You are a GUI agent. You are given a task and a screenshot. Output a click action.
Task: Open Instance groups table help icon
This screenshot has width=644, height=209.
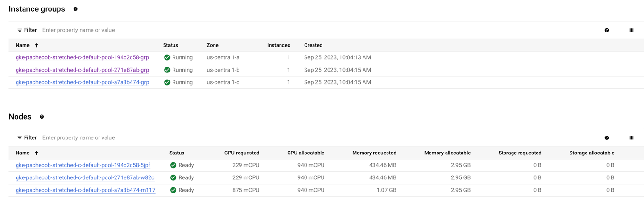[x=607, y=30]
